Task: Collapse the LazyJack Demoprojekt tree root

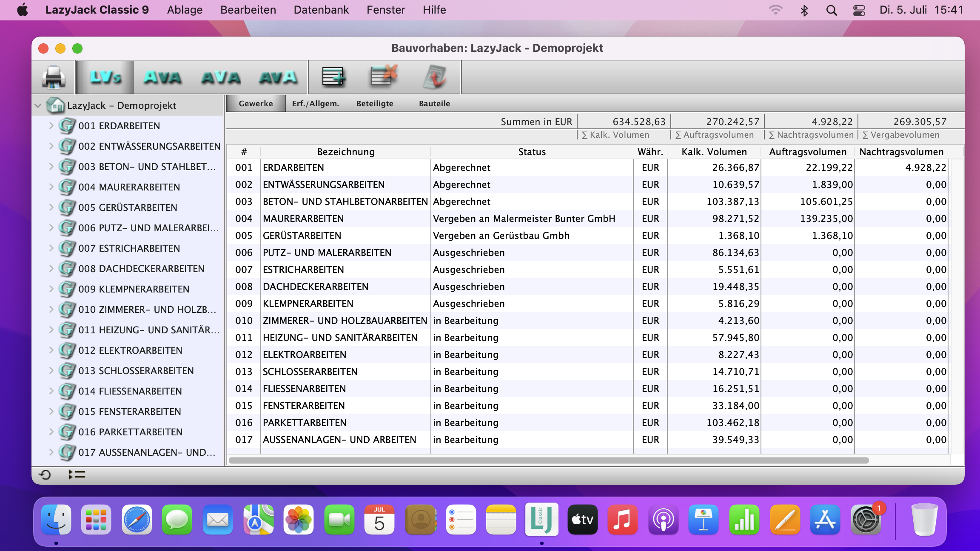Action: tap(38, 105)
